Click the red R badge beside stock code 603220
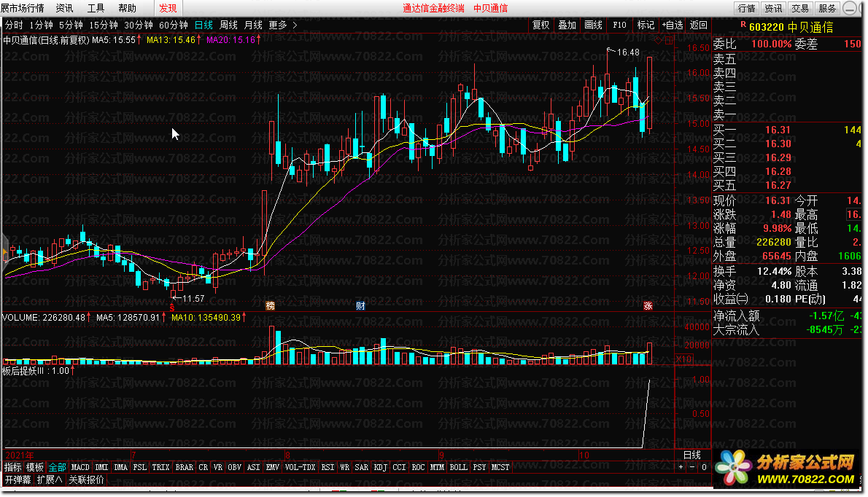This screenshot has width=868, height=497. [x=743, y=24]
